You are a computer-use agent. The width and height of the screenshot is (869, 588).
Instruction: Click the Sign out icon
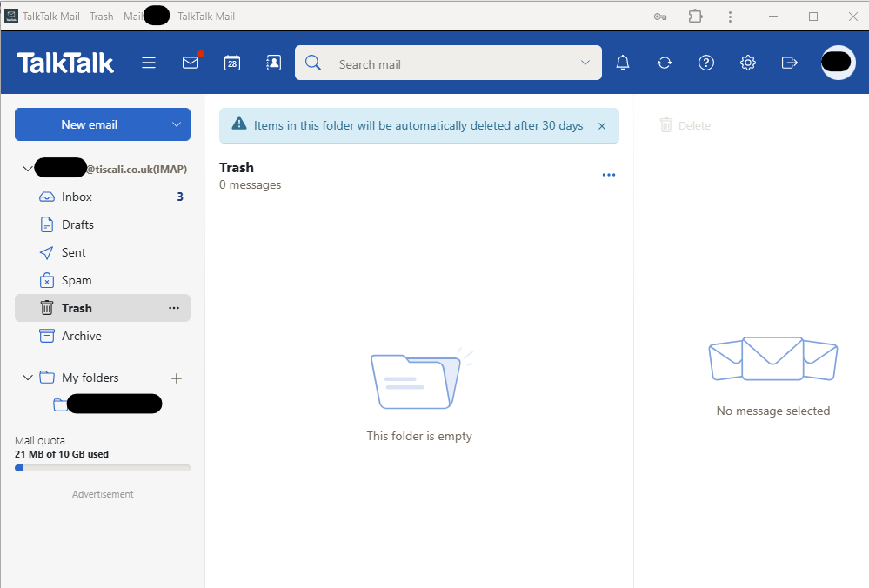(790, 63)
